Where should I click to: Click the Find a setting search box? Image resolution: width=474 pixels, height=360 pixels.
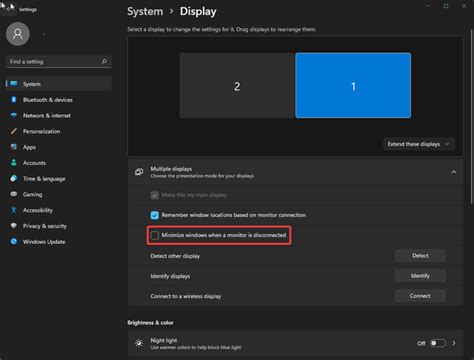[59, 61]
